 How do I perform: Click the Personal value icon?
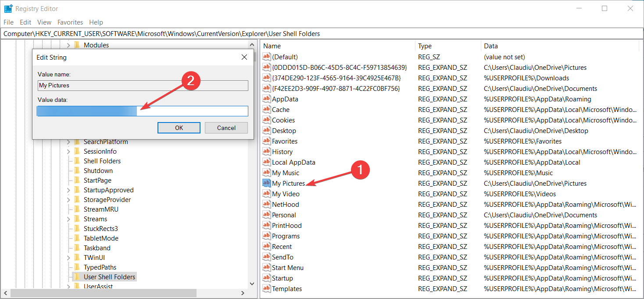click(x=267, y=215)
